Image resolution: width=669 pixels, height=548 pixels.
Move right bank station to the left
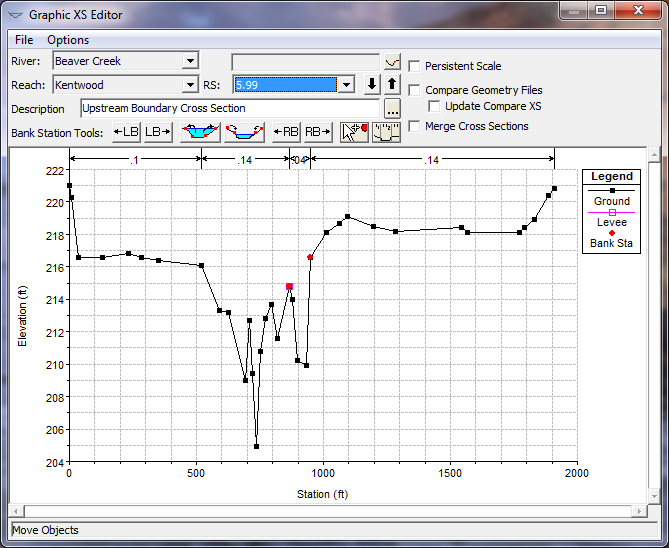[x=286, y=132]
